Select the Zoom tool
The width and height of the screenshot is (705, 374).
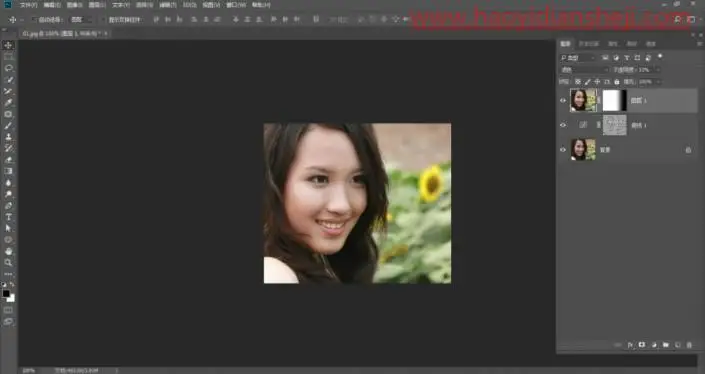(8, 263)
